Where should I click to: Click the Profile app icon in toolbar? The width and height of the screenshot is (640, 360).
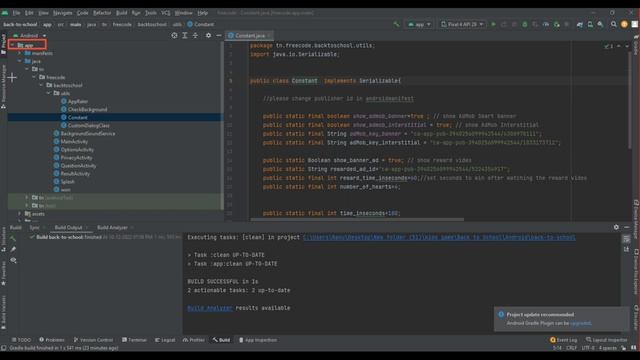(546, 24)
